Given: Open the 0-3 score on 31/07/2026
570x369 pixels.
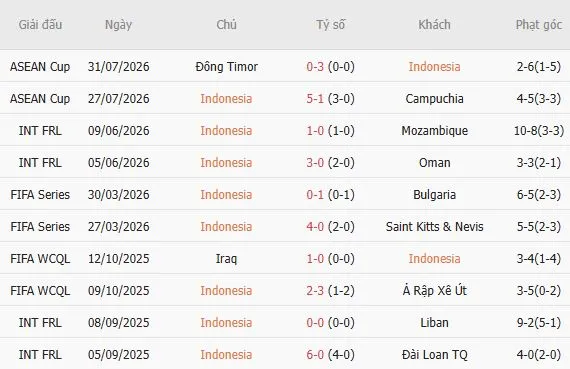Looking at the screenshot, I should point(315,67).
